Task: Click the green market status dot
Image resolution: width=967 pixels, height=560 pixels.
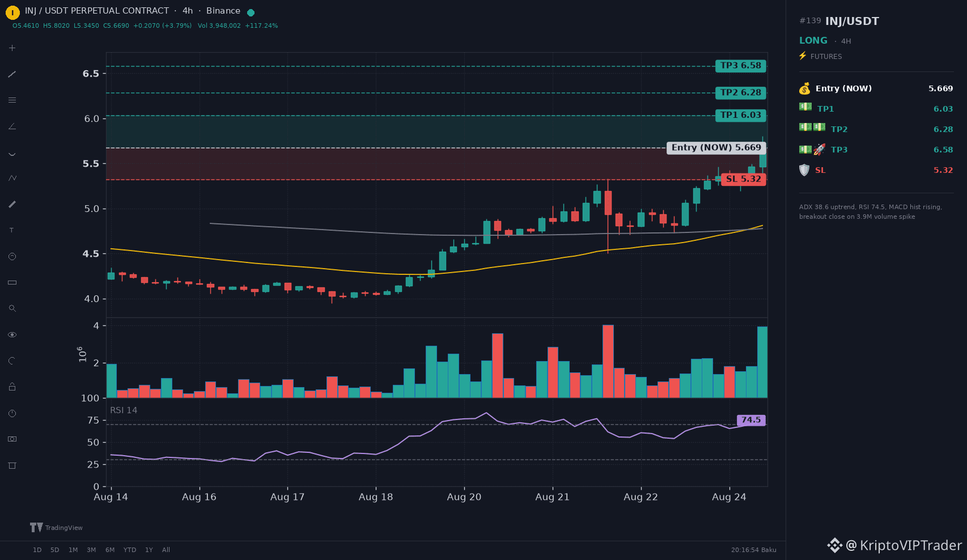Action: (x=251, y=12)
